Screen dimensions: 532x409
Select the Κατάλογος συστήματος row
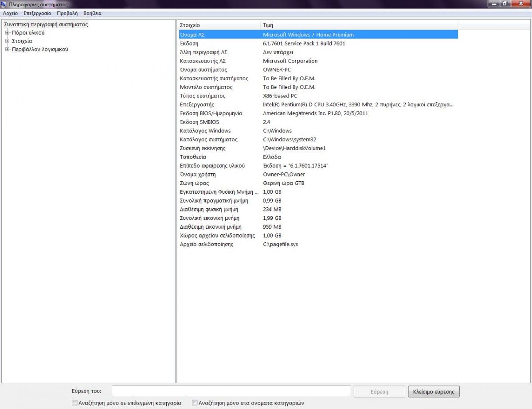pos(318,140)
